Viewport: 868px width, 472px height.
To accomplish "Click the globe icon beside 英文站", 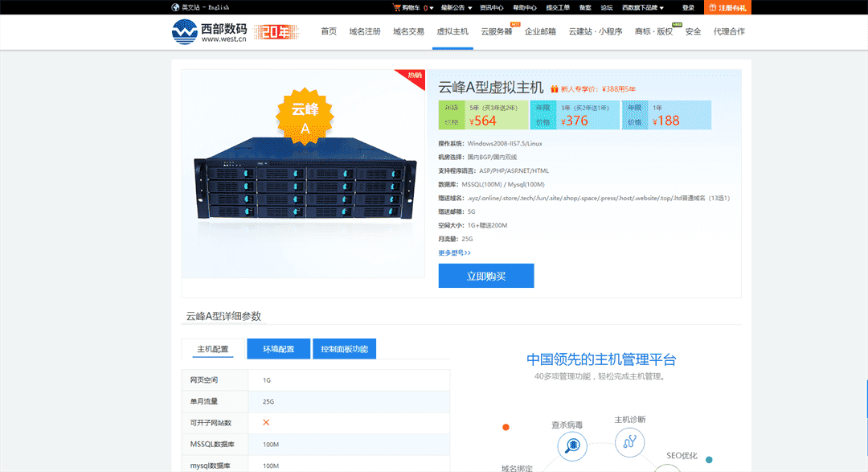I will click(175, 7).
